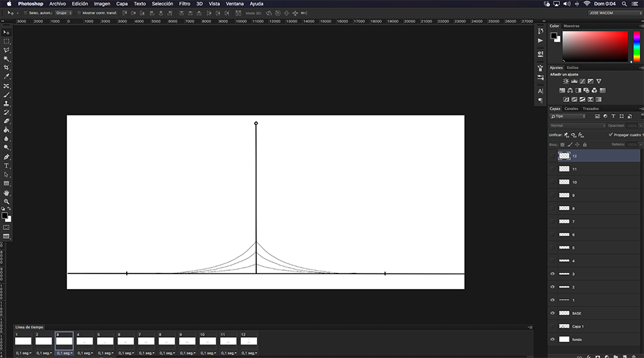Open the Character panel icon

click(541, 91)
